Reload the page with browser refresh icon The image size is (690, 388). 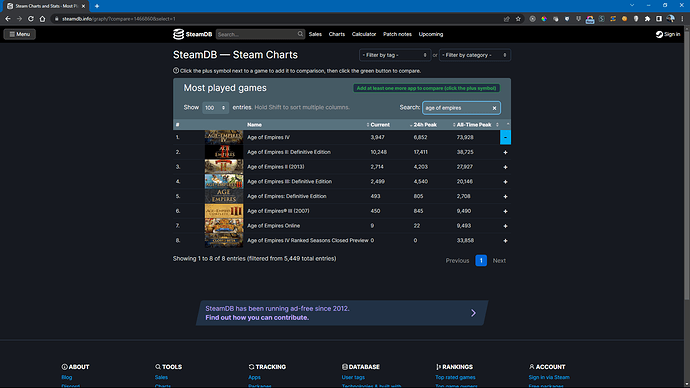(31, 18)
